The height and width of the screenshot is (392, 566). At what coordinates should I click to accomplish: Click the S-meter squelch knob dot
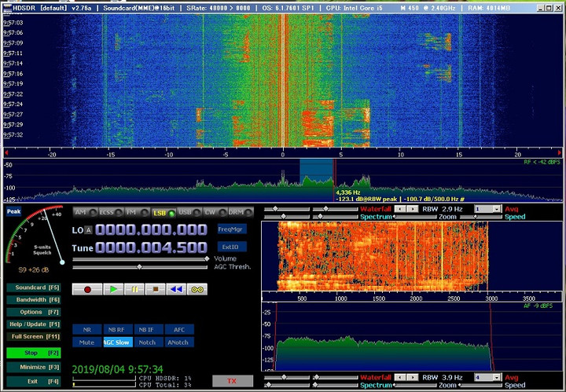pos(62,262)
